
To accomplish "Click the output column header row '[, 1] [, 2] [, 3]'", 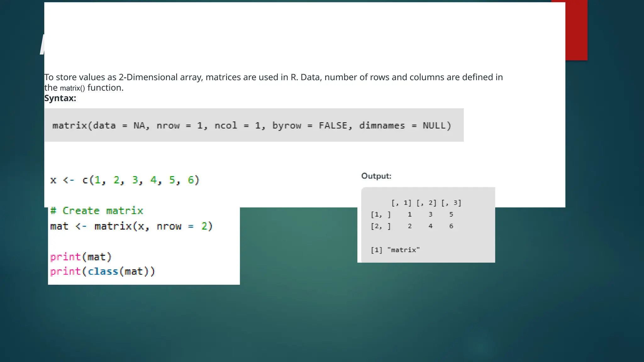I will [x=426, y=203].
